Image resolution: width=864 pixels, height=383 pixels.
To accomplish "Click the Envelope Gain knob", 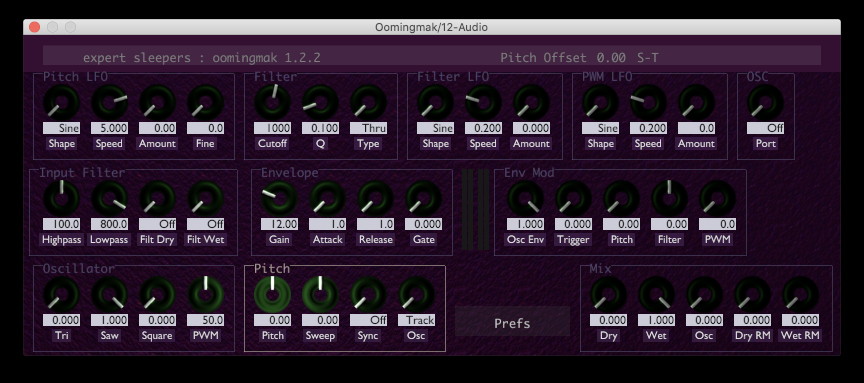I will point(279,198).
